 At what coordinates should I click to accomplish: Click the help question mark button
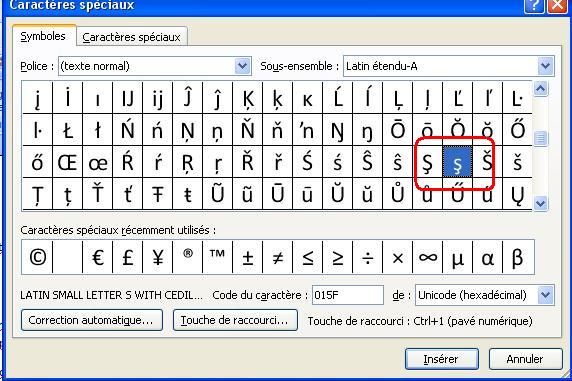point(534,5)
